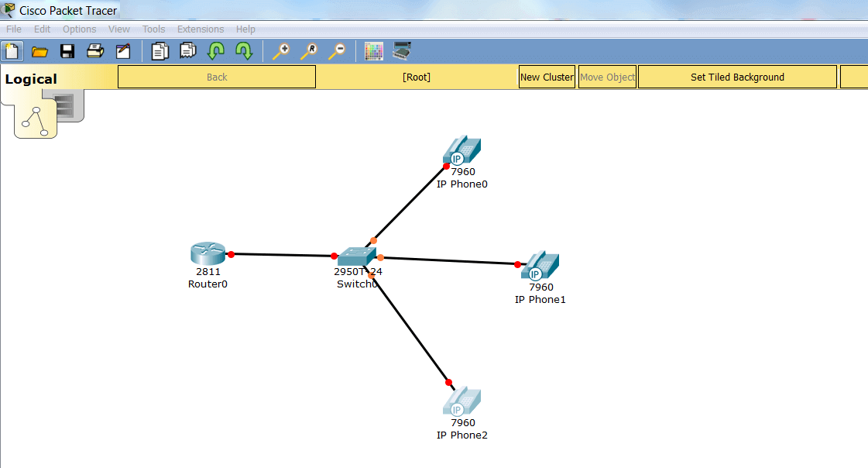Click the New Cluster button
The image size is (868, 468).
tap(547, 77)
